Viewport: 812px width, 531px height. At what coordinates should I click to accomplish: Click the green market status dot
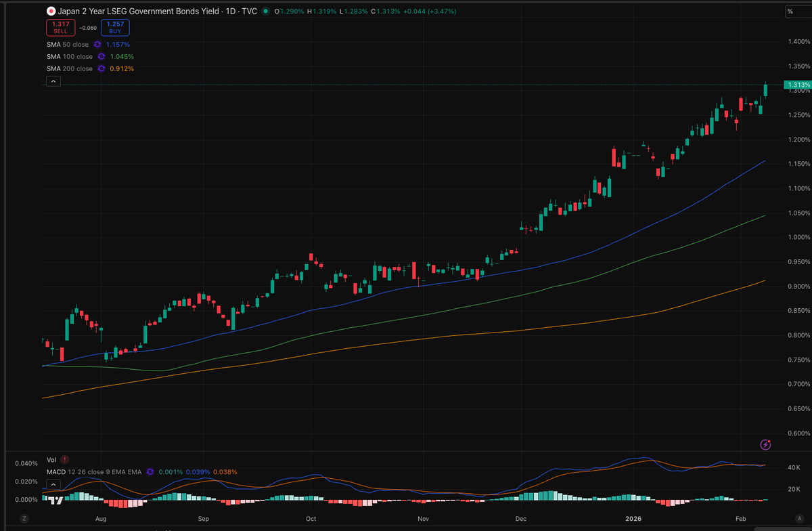coord(265,12)
